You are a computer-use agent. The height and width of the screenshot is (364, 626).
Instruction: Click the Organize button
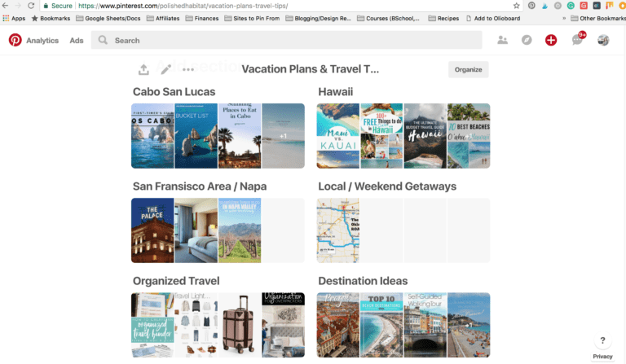coord(469,69)
